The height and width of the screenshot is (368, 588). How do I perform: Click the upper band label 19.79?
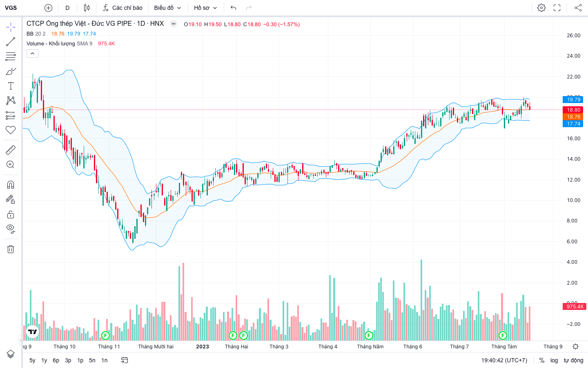[573, 99]
